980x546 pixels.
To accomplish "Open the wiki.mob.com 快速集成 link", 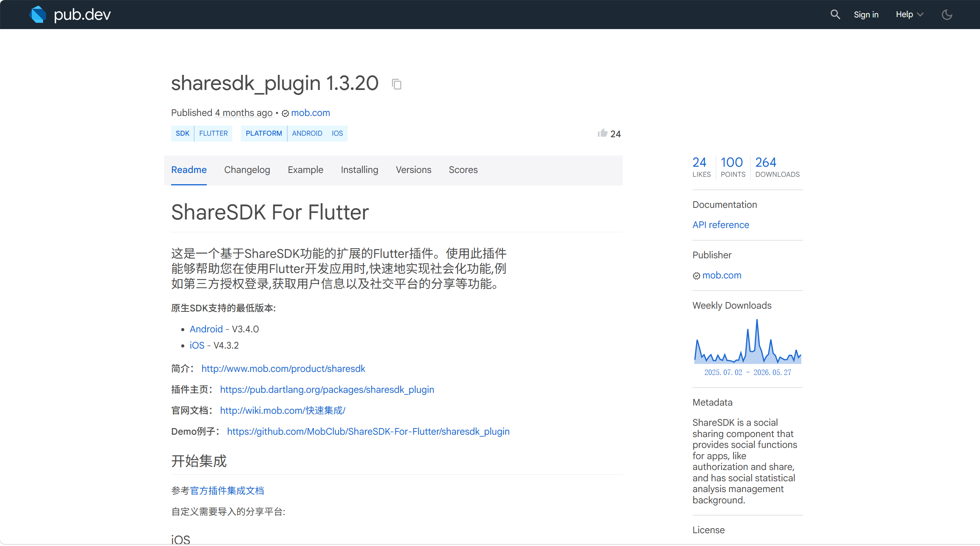I will (x=283, y=411).
